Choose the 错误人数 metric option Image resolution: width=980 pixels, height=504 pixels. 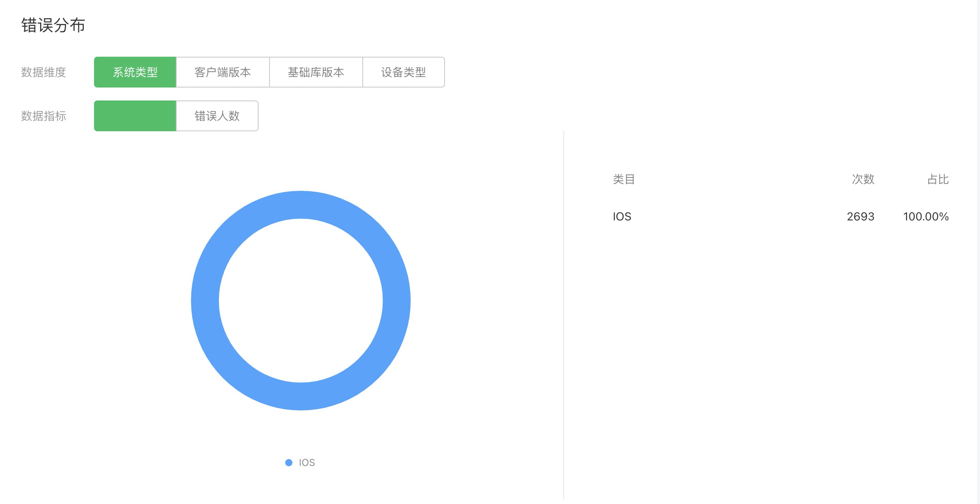[x=217, y=116]
